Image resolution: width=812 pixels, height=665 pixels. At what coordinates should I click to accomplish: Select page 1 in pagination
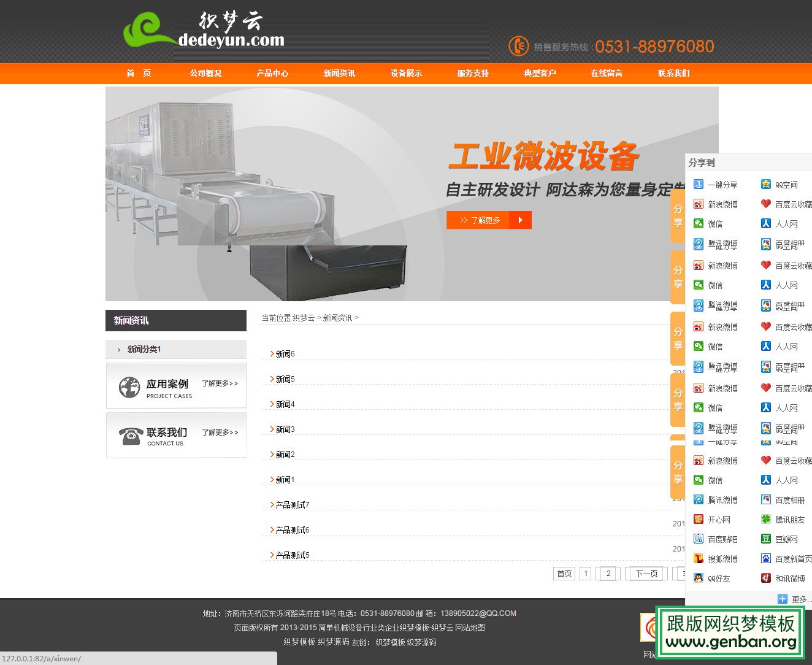click(586, 574)
